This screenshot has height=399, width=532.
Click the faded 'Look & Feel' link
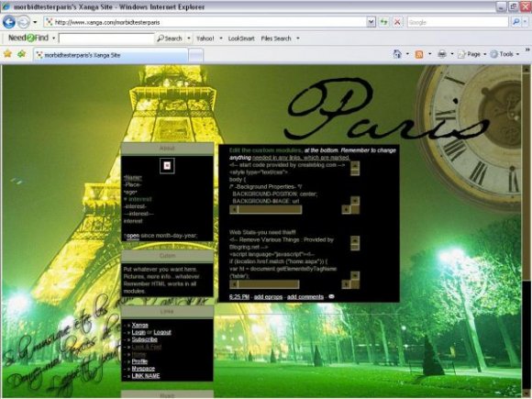coord(146,347)
